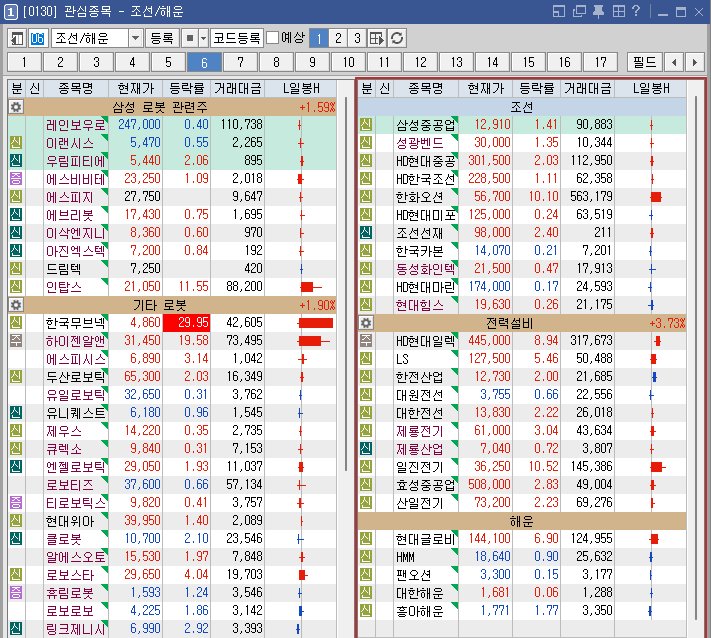Switch to group tab 6
Screen dimensions: 711x638
204,62
